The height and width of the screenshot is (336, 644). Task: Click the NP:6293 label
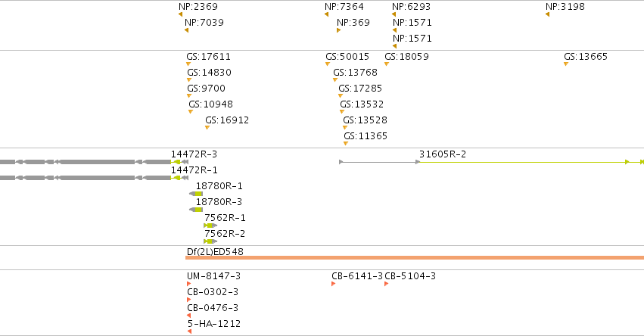pyautogui.click(x=411, y=7)
